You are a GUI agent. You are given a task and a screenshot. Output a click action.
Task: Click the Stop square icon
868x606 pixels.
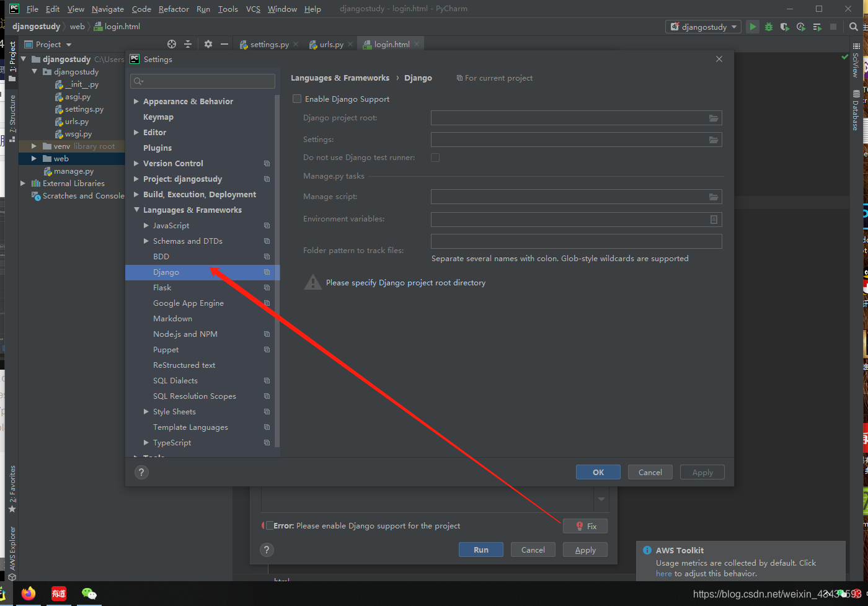(833, 27)
